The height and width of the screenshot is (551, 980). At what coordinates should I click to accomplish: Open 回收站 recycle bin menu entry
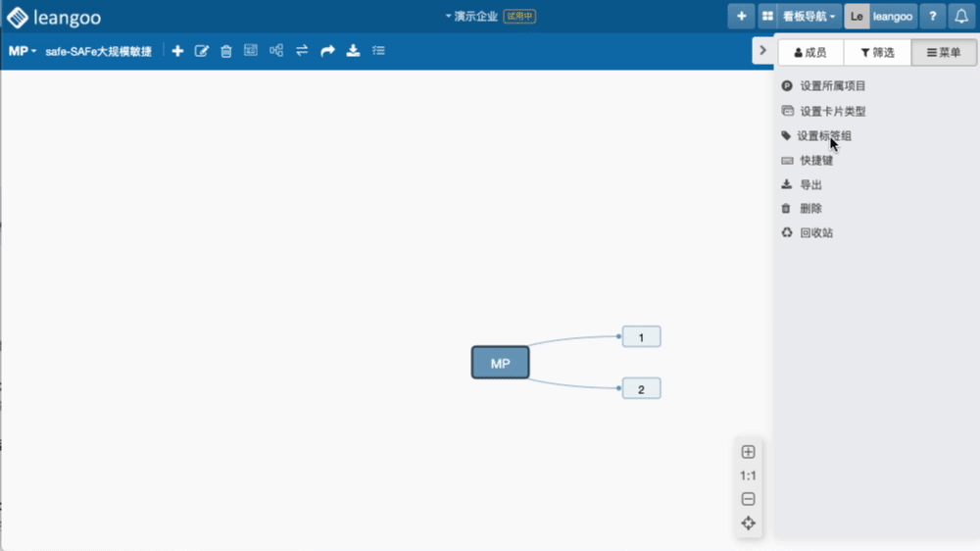[815, 233]
